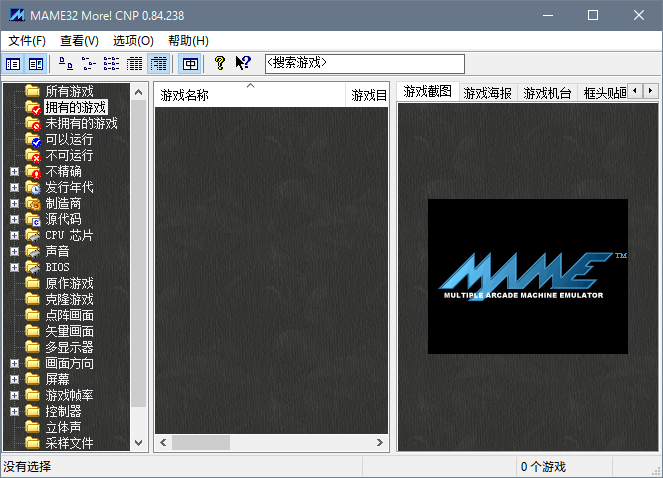
Task: Open the 选项(O) menu
Action: click(x=133, y=41)
